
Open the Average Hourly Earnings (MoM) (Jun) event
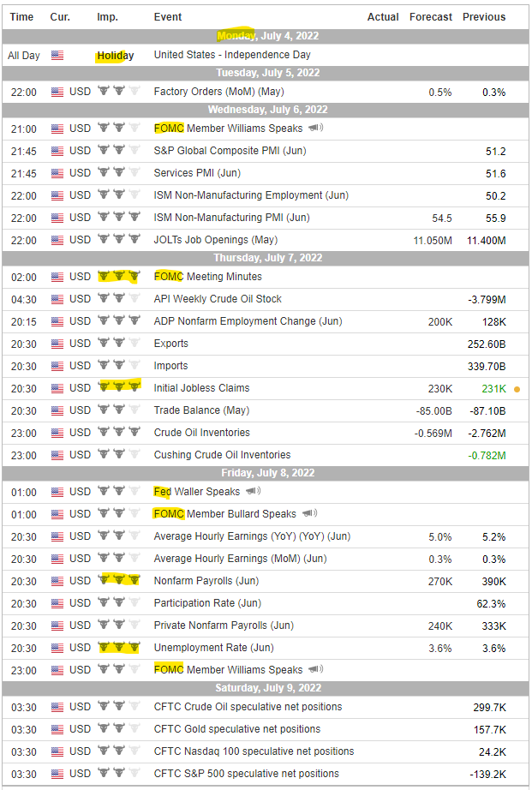click(x=241, y=559)
